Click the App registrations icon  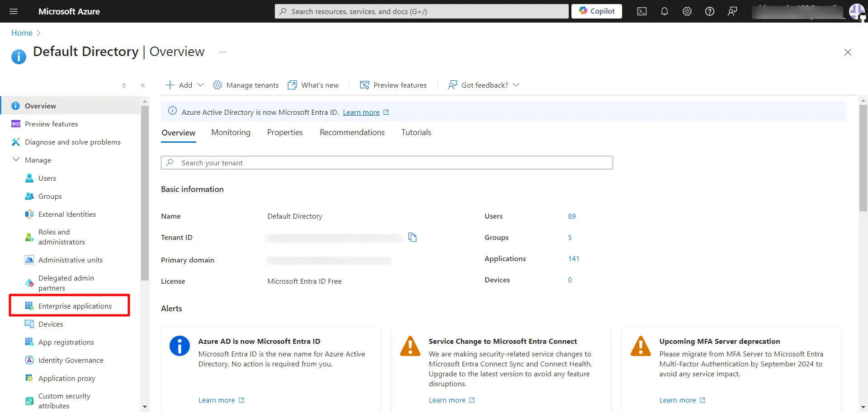29,342
